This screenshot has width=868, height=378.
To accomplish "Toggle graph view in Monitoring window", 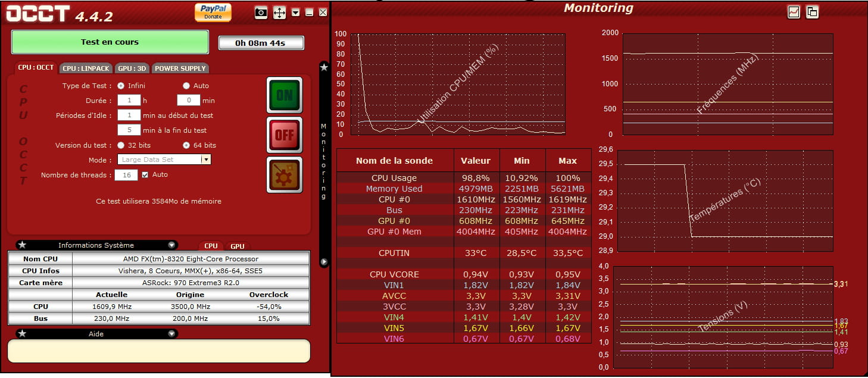I will point(794,11).
